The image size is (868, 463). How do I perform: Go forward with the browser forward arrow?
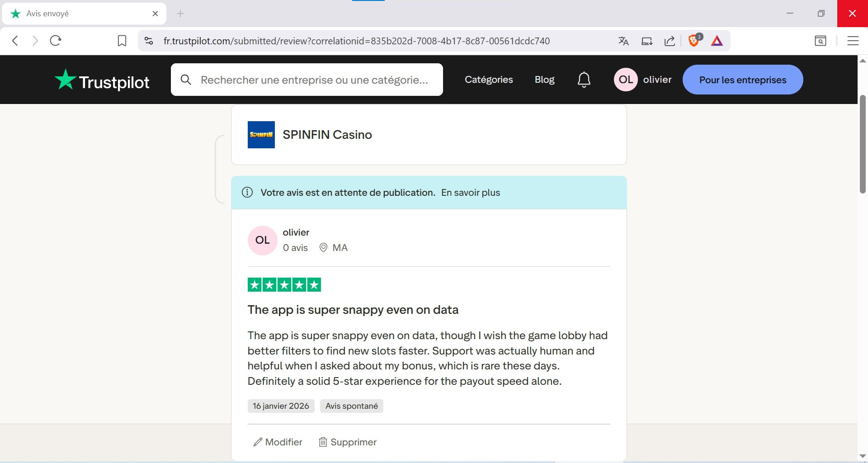coord(35,41)
